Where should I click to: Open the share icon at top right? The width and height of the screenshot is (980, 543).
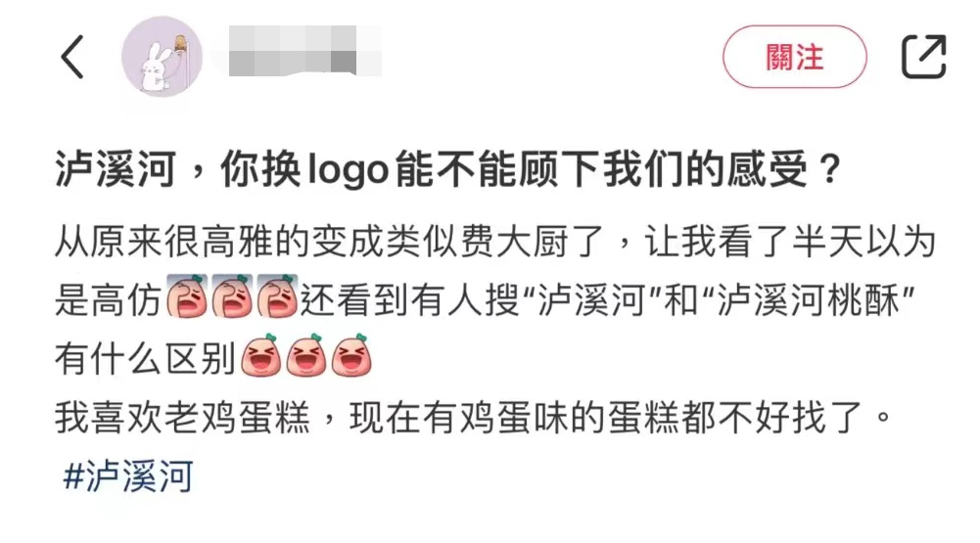(923, 57)
